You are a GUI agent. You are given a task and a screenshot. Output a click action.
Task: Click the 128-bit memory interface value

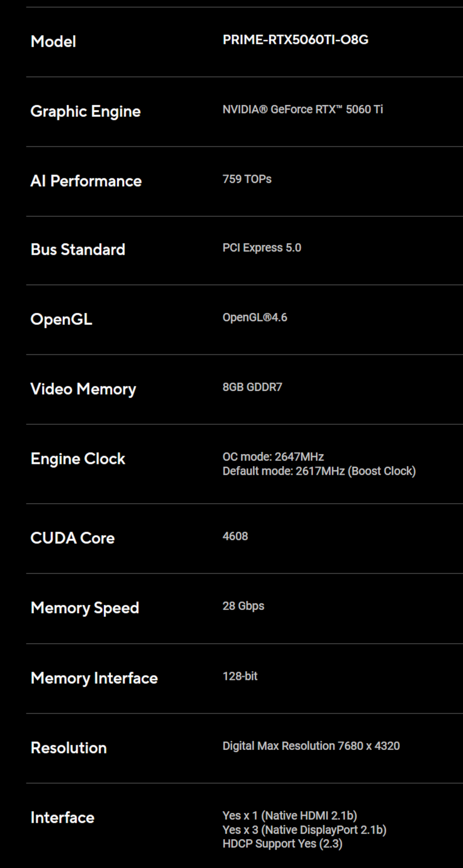[240, 676]
